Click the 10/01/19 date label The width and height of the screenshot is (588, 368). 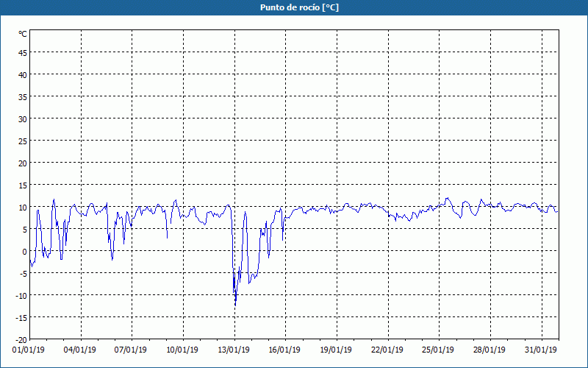[182, 350]
